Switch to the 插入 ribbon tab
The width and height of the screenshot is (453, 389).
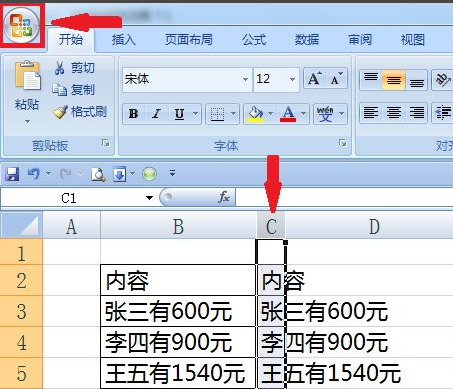pos(124,40)
